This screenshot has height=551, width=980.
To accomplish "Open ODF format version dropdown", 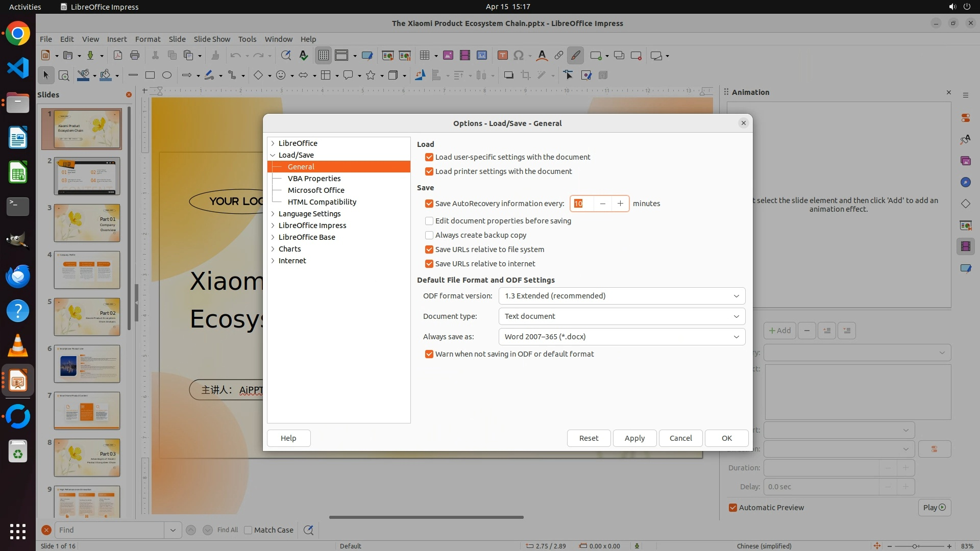I will (621, 296).
